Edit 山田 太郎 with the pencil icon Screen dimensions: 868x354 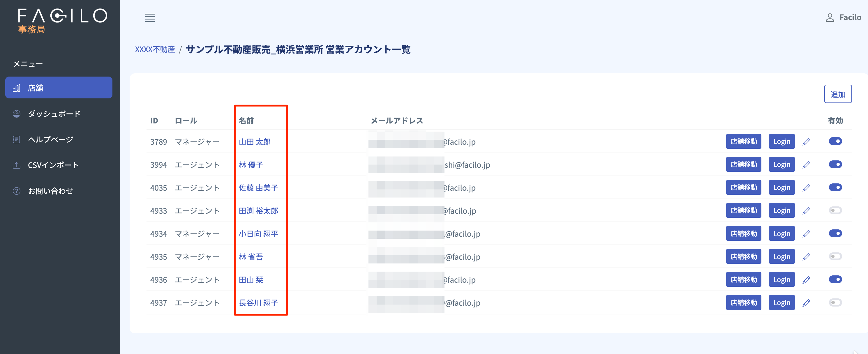[x=806, y=142]
